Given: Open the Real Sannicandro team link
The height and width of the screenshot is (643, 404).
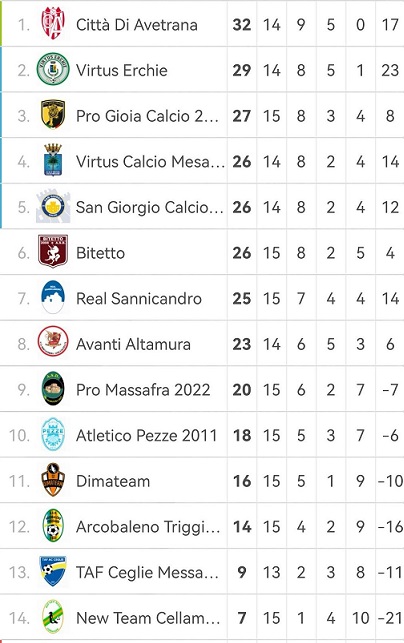Looking at the screenshot, I should [139, 299].
